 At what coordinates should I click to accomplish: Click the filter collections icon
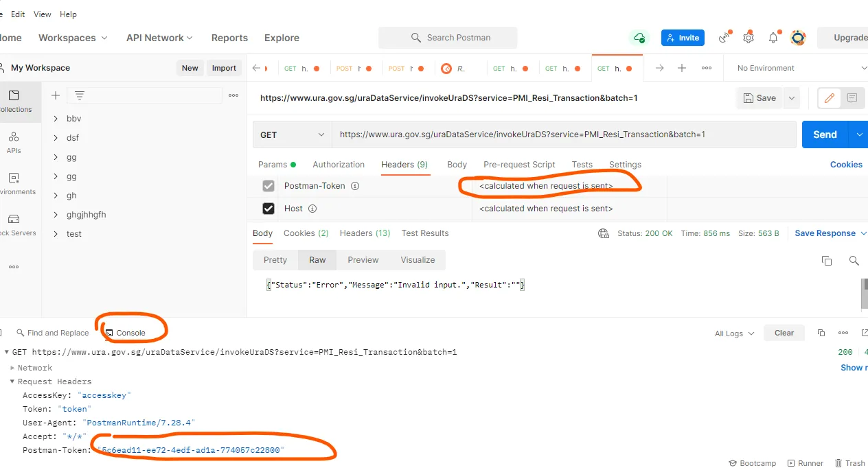click(x=80, y=95)
